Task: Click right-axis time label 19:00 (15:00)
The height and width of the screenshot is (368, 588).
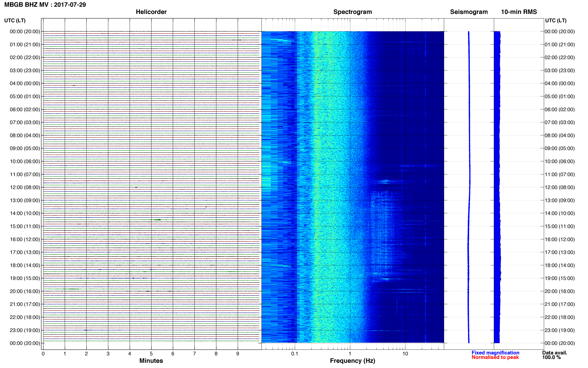Action: point(560,278)
